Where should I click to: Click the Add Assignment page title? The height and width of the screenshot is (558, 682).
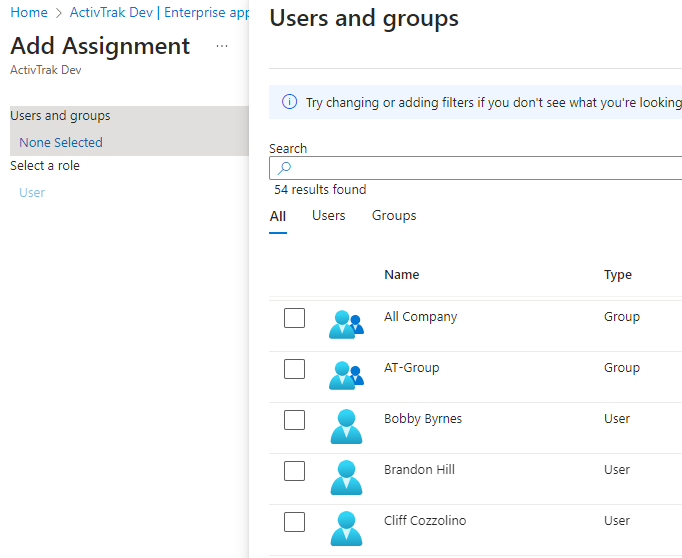(x=100, y=46)
